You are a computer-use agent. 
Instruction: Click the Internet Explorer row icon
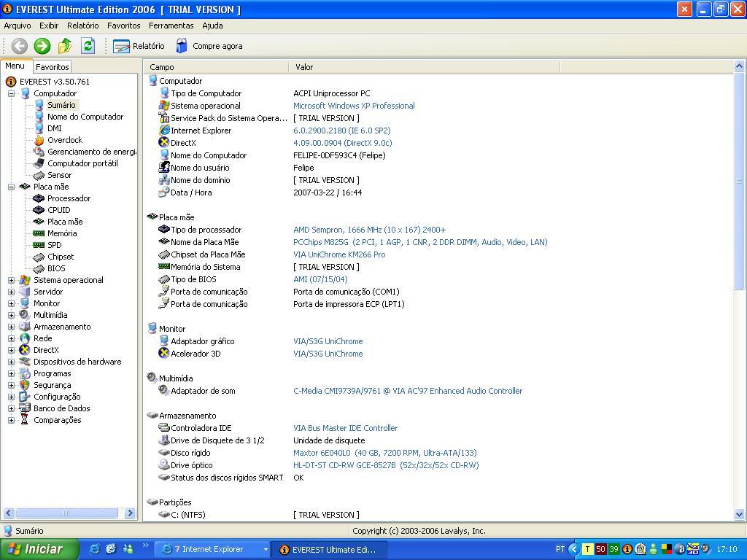[164, 130]
